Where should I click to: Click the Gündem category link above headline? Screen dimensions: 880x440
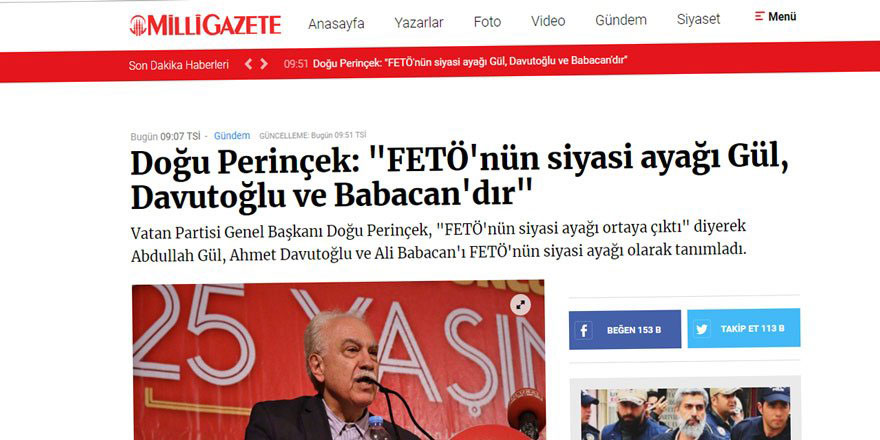pyautogui.click(x=232, y=136)
